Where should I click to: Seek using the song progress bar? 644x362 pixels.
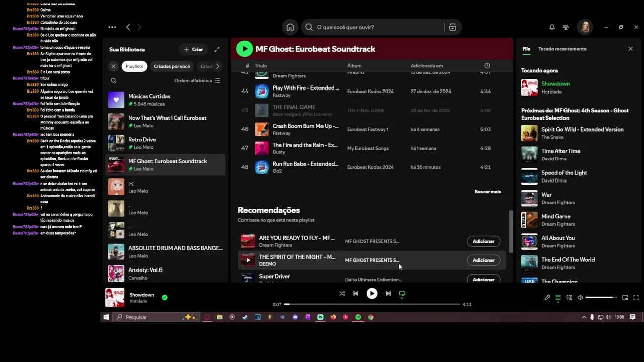[372, 304]
